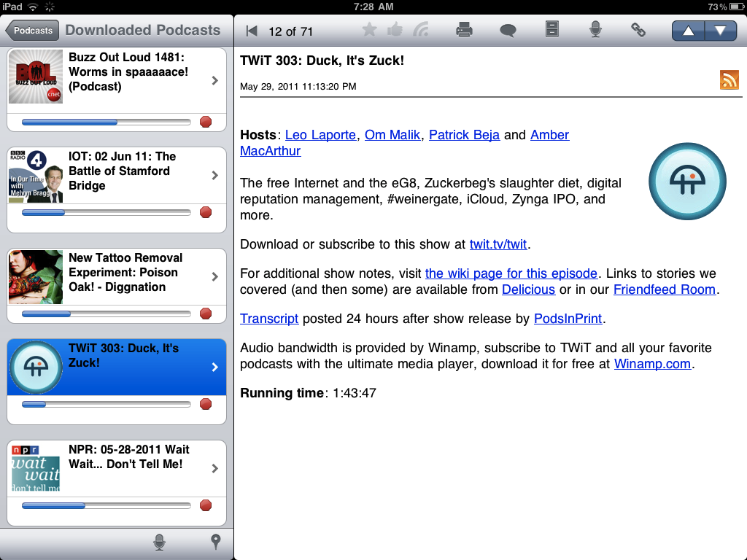This screenshot has width=747, height=560.
Task: Tap the 7:28 AM clock in status bar
Action: [373, 7]
